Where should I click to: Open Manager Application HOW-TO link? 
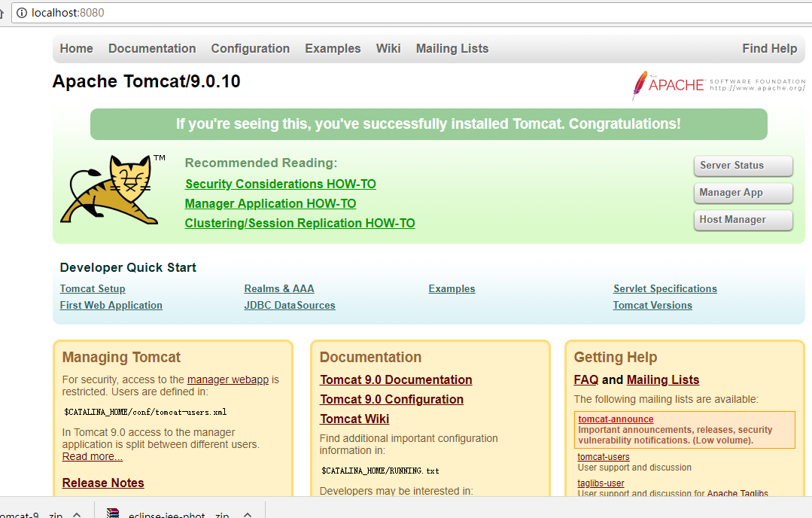(270, 203)
